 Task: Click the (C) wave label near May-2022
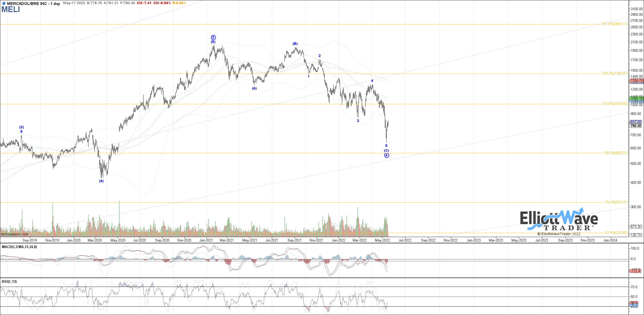(x=386, y=151)
